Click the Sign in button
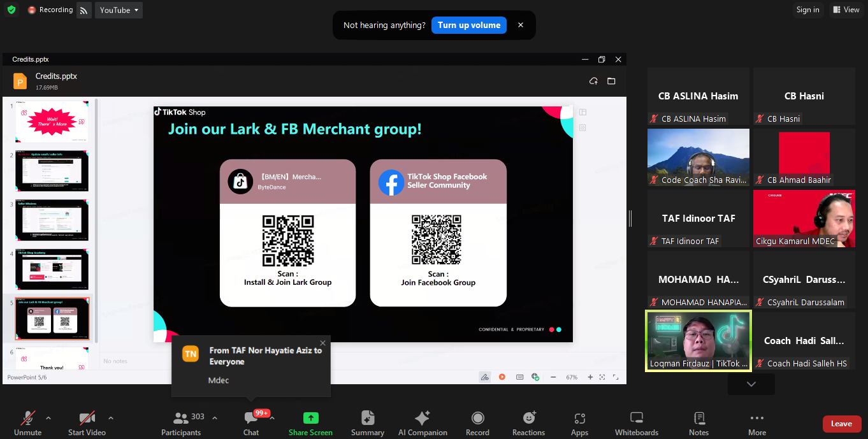The height and width of the screenshot is (439, 868). [807, 10]
